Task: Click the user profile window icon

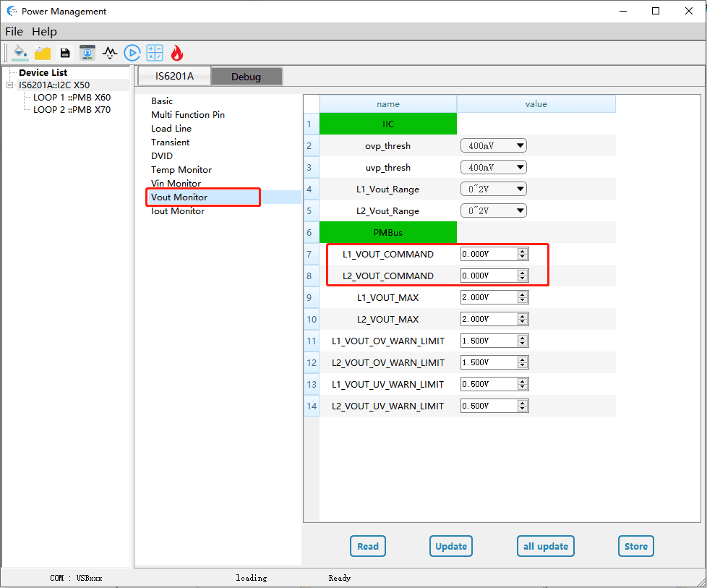Action: [87, 53]
